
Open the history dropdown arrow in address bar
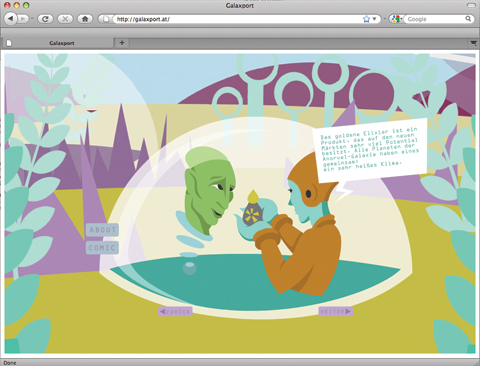tap(374, 19)
